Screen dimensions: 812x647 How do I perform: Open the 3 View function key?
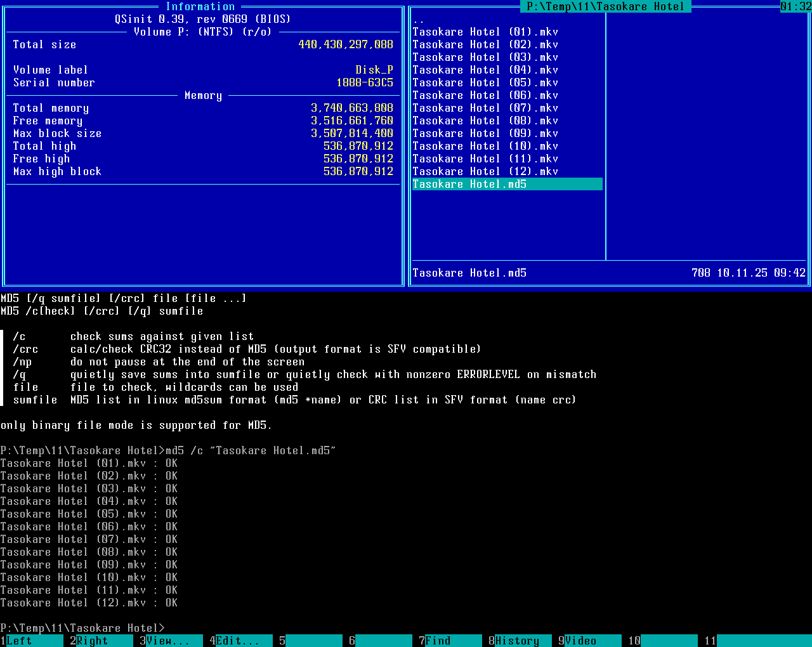[x=168, y=641]
